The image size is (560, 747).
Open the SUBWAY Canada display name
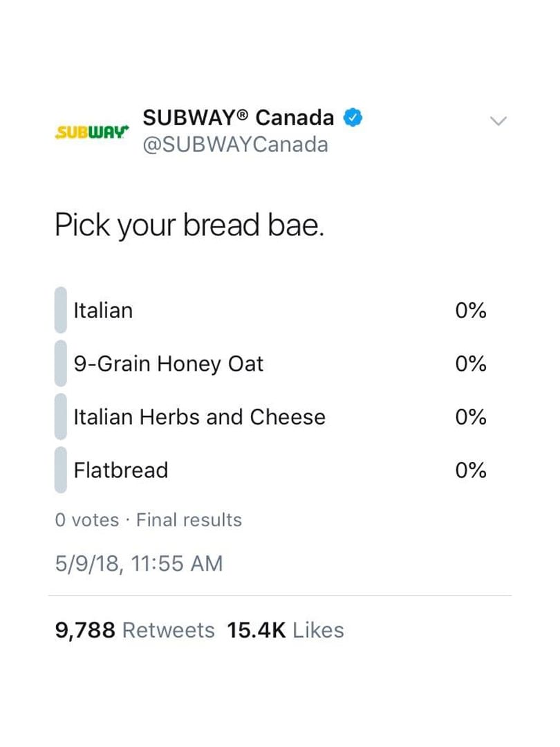[x=239, y=118]
